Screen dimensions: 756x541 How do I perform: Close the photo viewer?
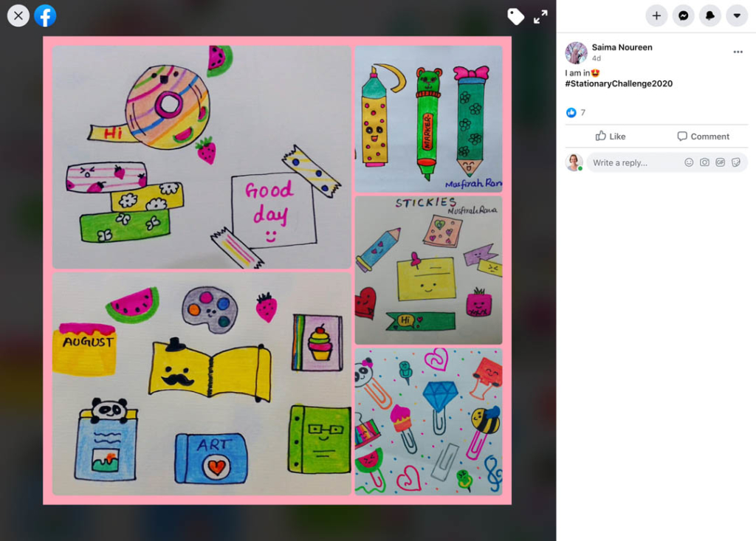coord(18,15)
